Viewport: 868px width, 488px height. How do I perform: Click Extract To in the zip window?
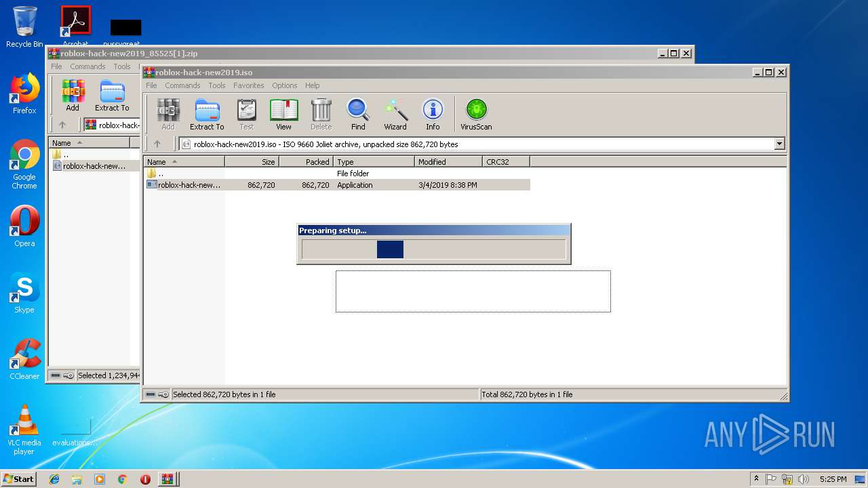[112, 95]
